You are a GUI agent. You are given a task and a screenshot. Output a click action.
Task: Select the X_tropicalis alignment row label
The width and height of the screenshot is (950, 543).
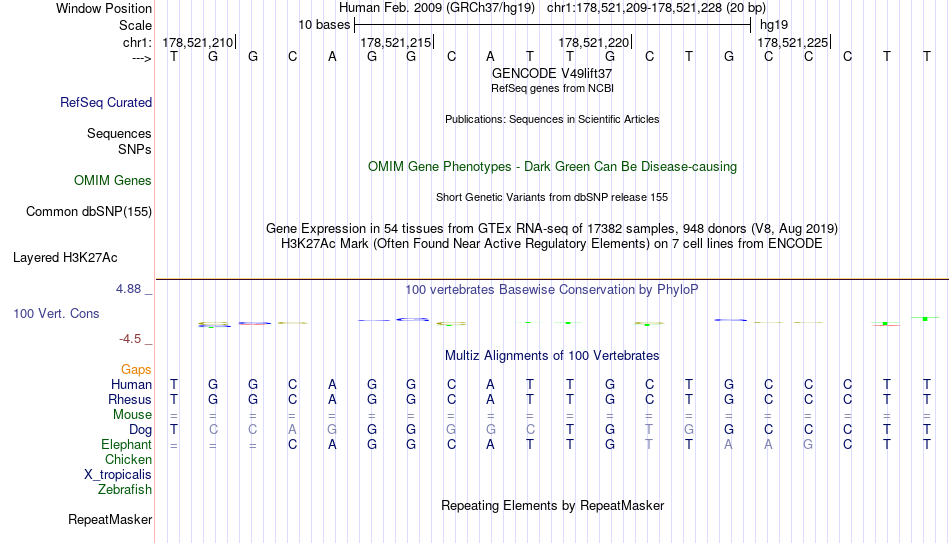click(118, 475)
